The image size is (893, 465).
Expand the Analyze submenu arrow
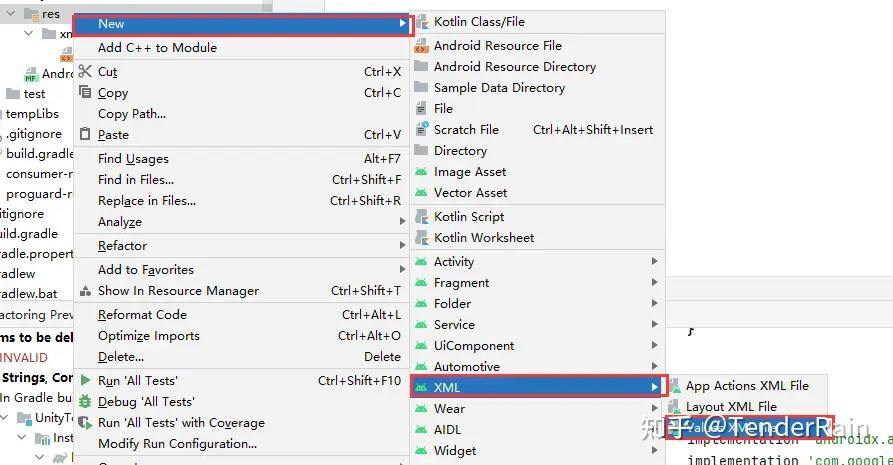coord(402,222)
